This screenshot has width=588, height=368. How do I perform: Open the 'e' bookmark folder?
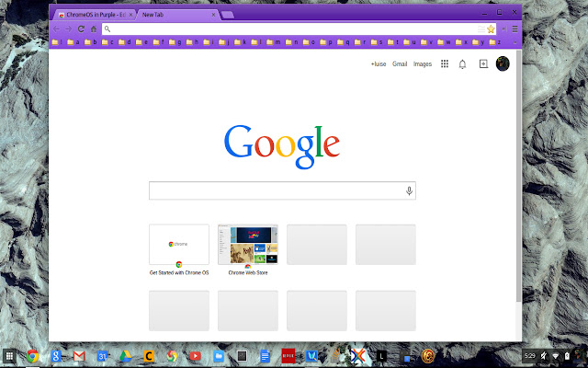click(141, 42)
